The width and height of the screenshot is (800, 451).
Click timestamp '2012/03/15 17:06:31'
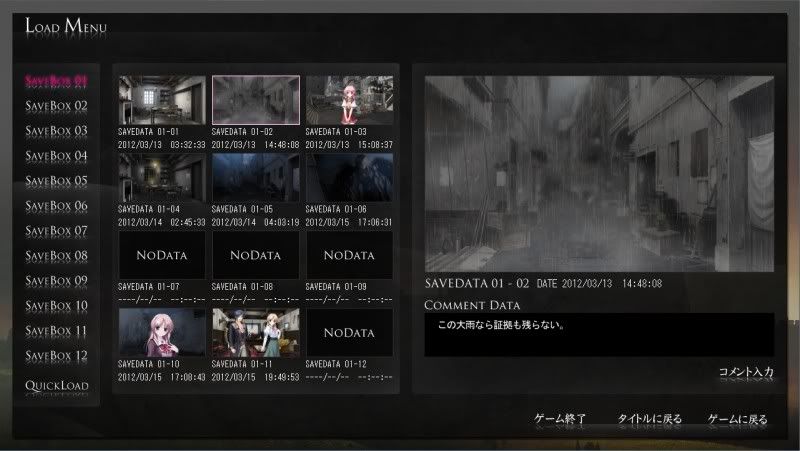(x=349, y=222)
